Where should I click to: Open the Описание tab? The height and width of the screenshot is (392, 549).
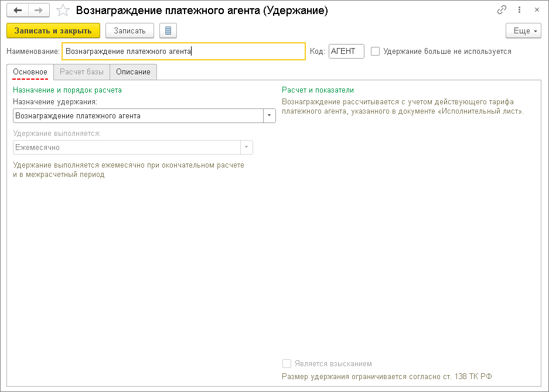(x=133, y=71)
